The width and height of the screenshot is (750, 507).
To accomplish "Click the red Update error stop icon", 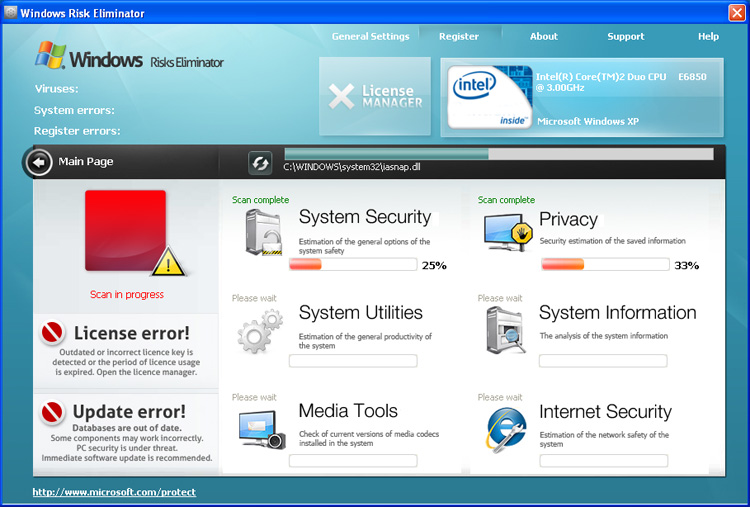I will point(53,411).
